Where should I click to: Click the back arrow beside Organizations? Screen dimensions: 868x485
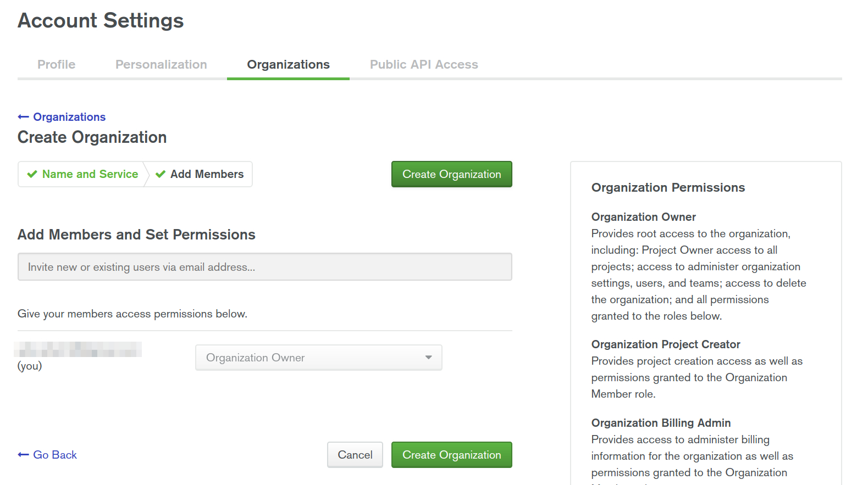[23, 117]
